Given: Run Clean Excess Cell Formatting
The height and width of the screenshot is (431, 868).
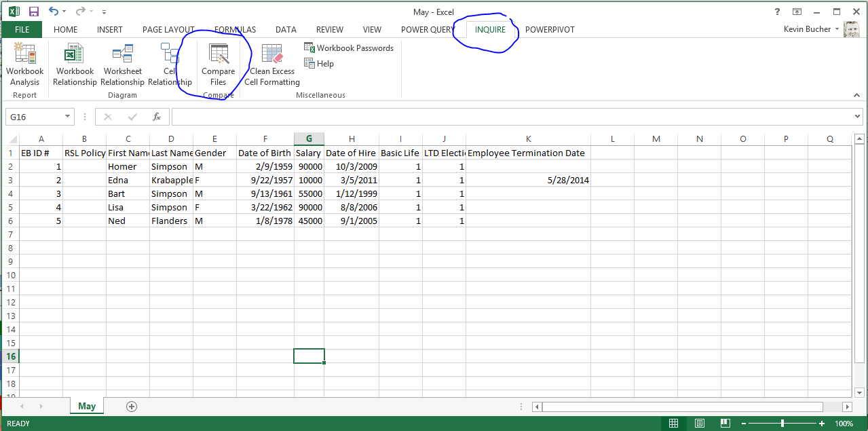Looking at the screenshot, I should [x=272, y=64].
